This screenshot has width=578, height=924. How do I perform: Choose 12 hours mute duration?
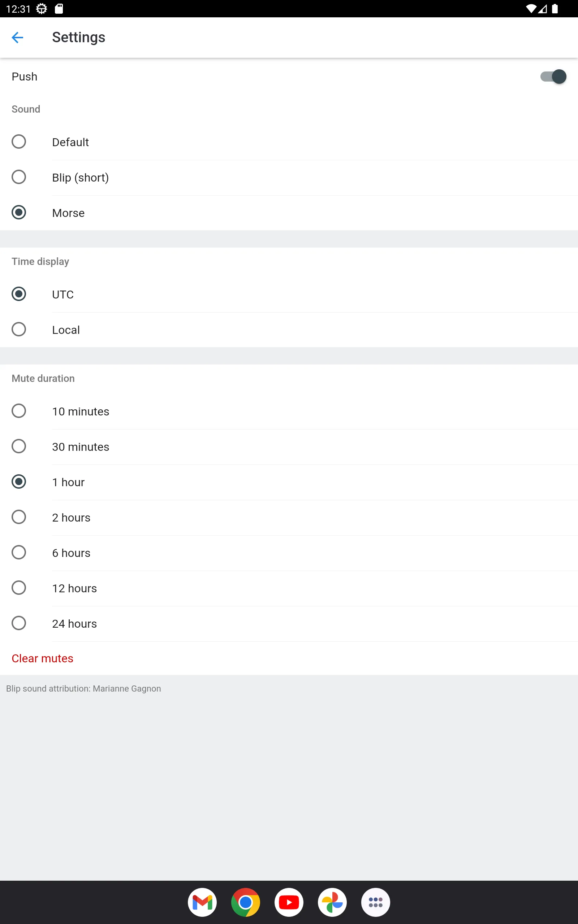(x=19, y=588)
